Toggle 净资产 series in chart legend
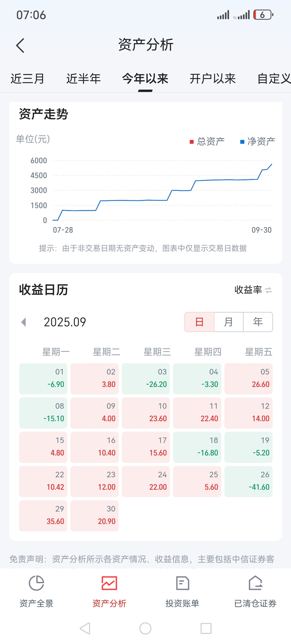Viewport: 291px width, 644px height. [257, 142]
